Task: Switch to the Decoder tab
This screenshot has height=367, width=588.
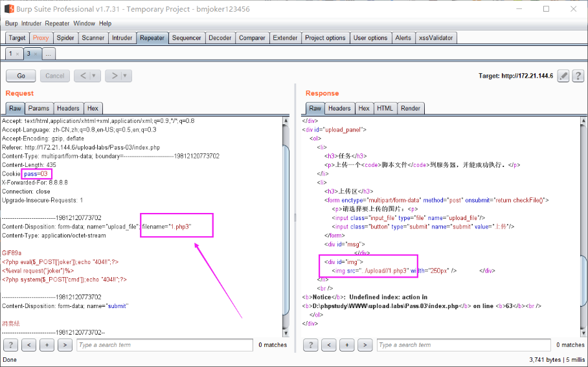Action: coord(220,38)
